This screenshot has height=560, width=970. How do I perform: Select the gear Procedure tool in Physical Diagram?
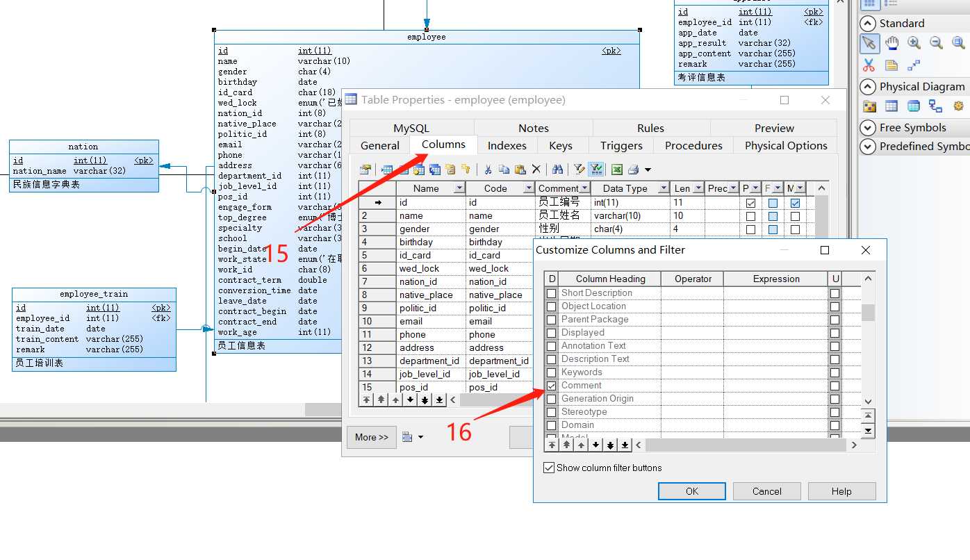tap(959, 106)
